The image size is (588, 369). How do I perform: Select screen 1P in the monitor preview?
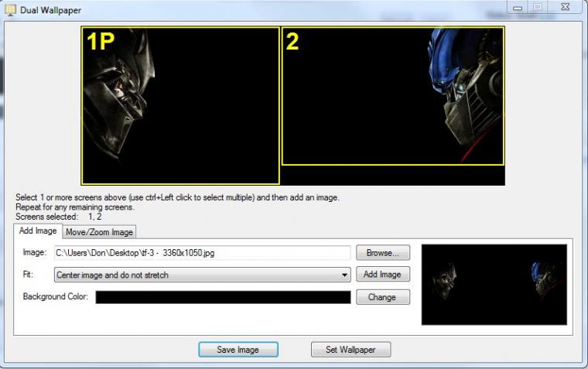point(180,106)
